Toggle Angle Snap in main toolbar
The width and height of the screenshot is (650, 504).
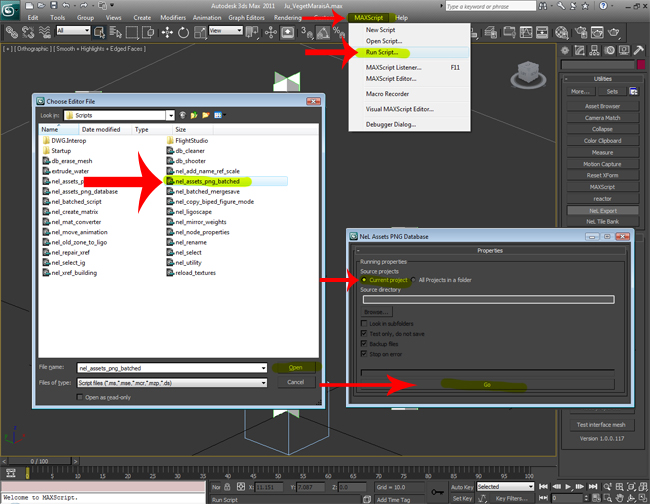(x=323, y=32)
